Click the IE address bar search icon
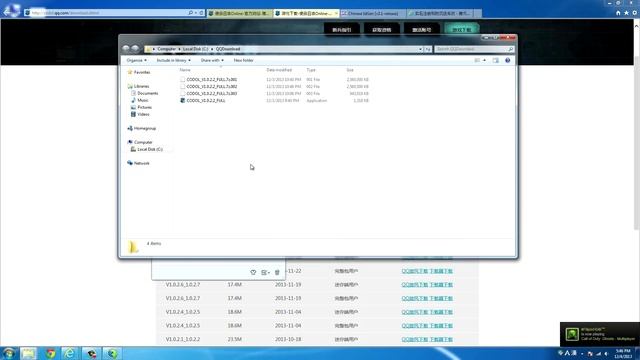Screen dimensions: 640x360 point(191,13)
